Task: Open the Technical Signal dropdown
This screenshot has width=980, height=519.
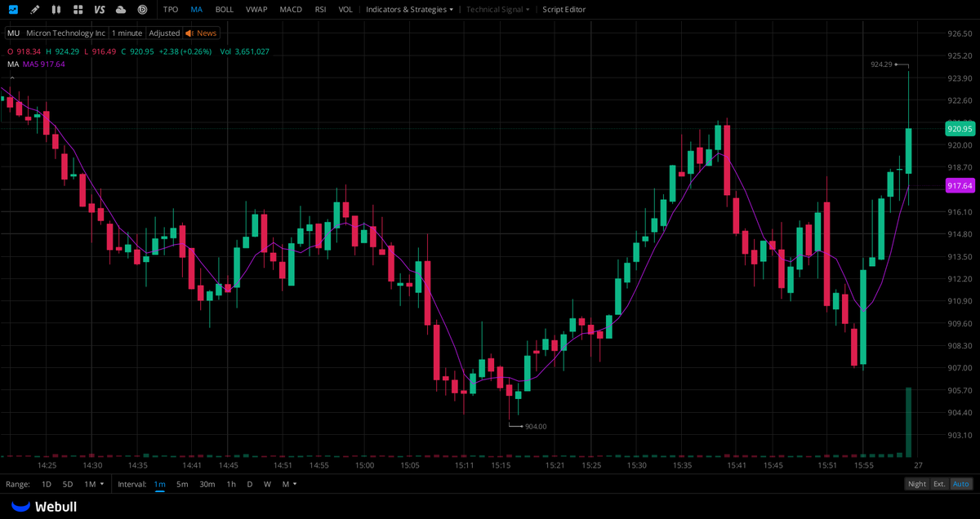Action: click(x=498, y=9)
